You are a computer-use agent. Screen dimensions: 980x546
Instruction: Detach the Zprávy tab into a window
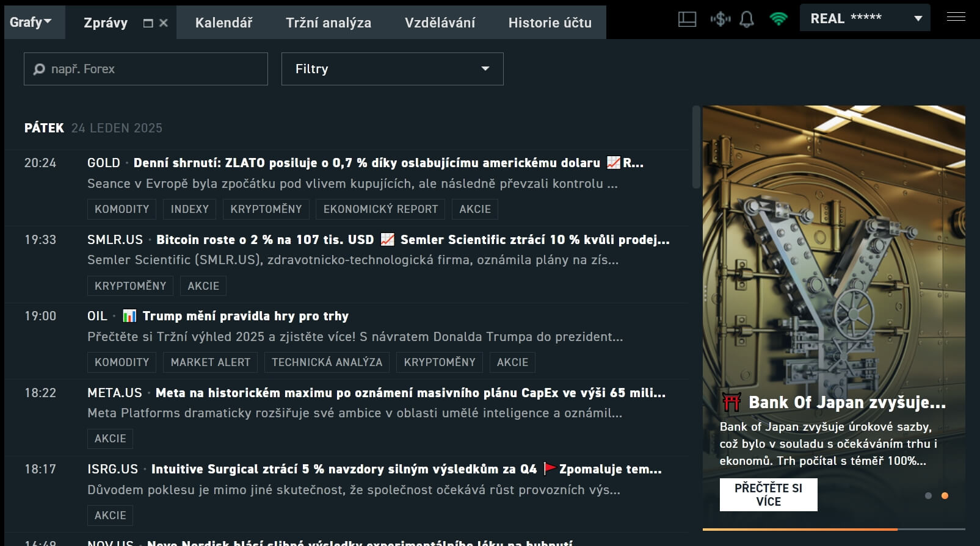(148, 23)
